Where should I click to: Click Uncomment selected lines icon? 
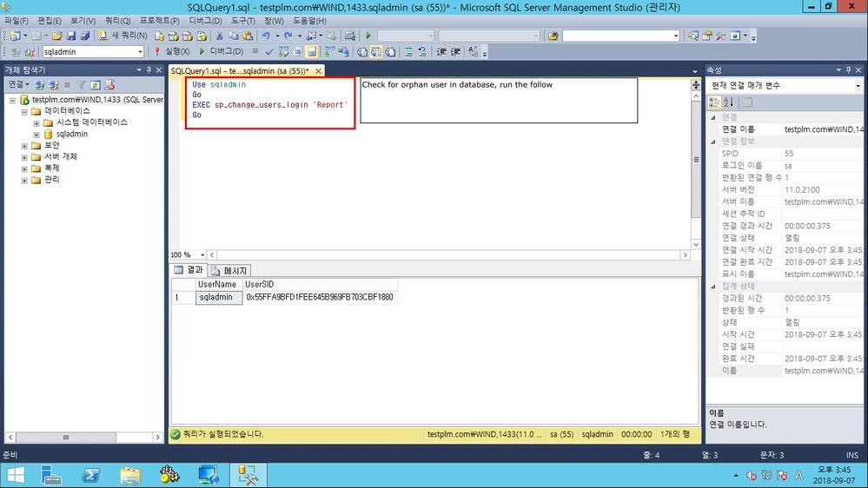(x=422, y=51)
